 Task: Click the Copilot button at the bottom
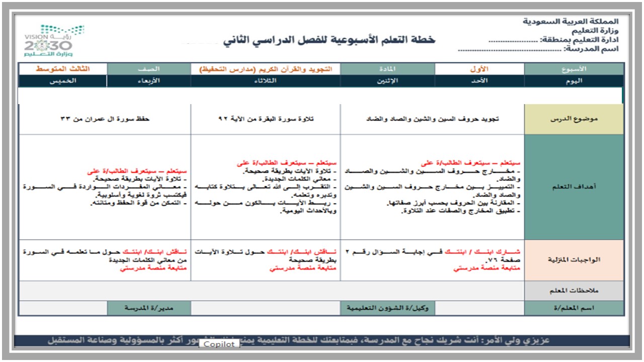219,344
